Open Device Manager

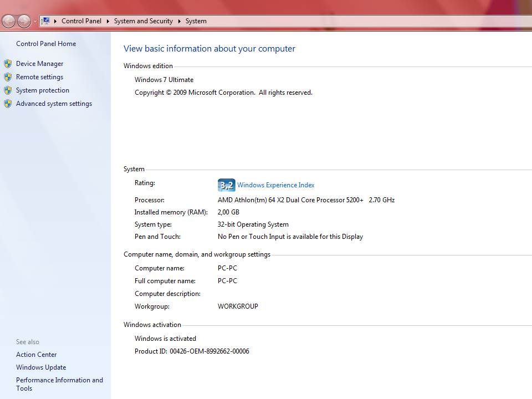40,63
